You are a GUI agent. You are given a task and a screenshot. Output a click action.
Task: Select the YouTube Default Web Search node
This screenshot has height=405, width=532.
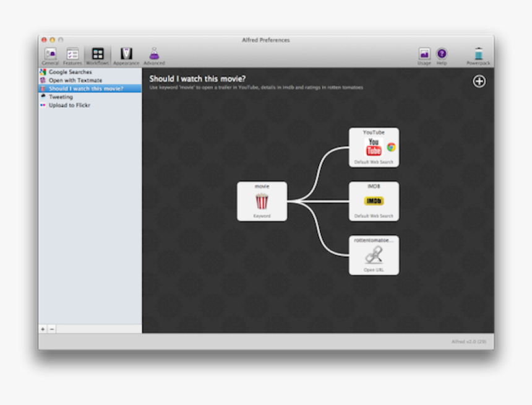click(374, 147)
